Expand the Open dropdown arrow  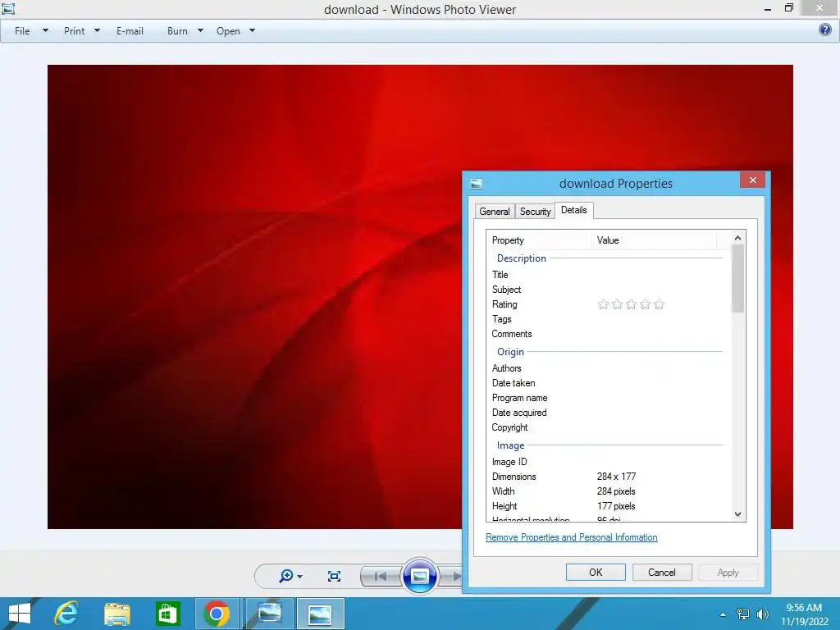(x=253, y=30)
